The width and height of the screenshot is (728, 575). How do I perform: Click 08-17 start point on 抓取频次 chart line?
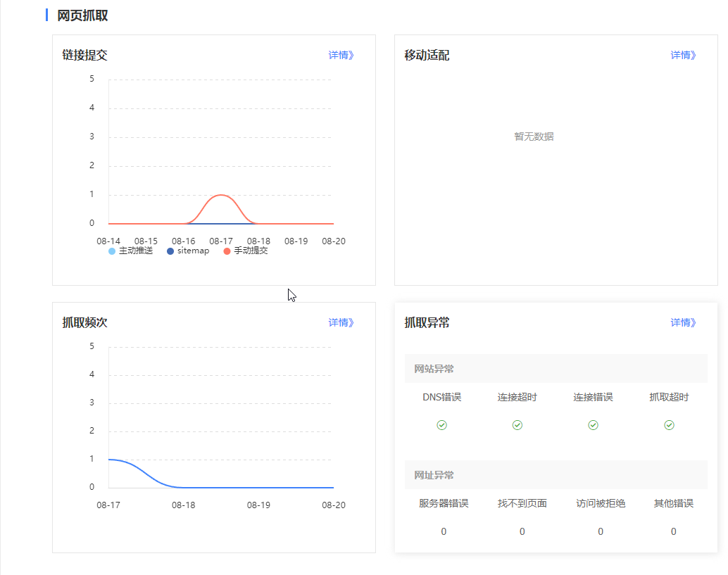[x=109, y=459]
